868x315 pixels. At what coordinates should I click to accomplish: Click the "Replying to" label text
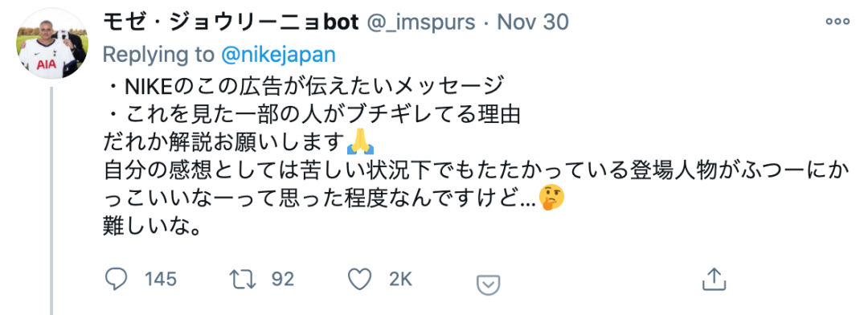click(x=158, y=55)
